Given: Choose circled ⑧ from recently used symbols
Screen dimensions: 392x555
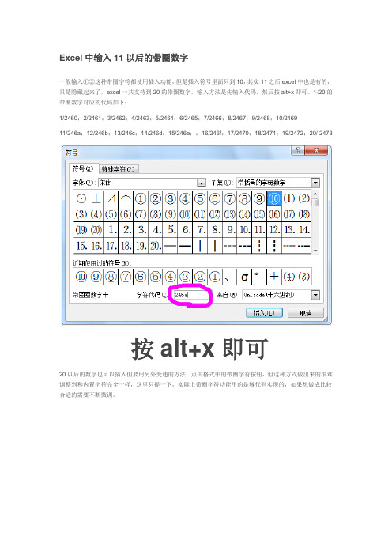Looking at the screenshot, I should pyautogui.click(x=111, y=277).
